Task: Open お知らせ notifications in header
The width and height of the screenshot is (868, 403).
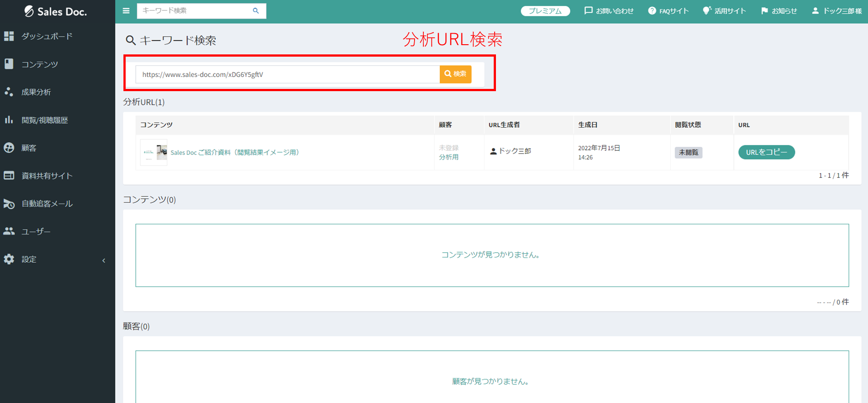Action: tap(779, 11)
